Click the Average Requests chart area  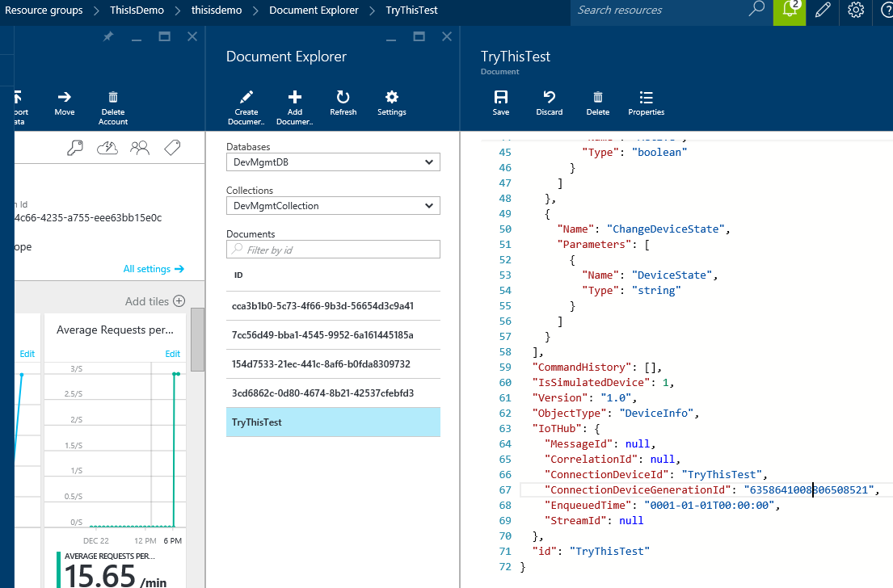pos(115,444)
